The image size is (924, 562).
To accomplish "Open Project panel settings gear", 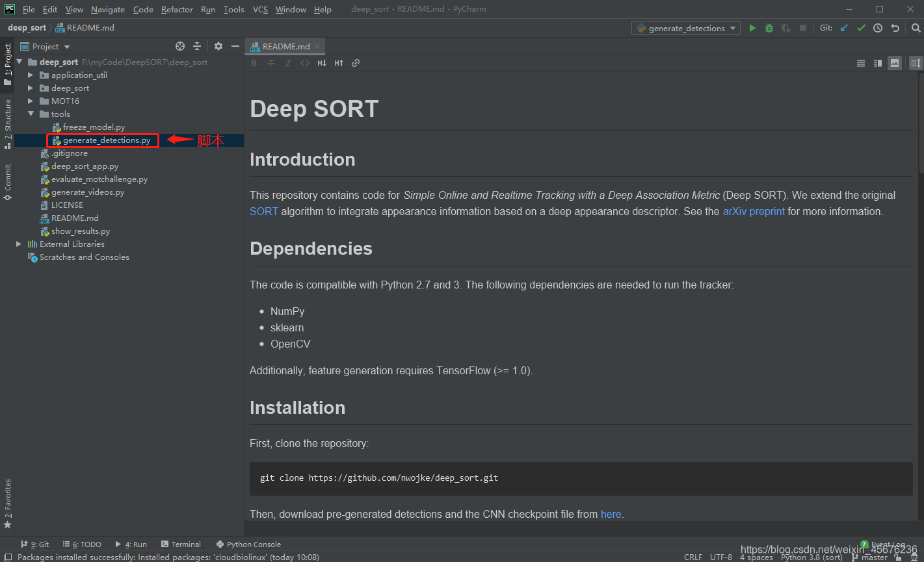I will (218, 46).
